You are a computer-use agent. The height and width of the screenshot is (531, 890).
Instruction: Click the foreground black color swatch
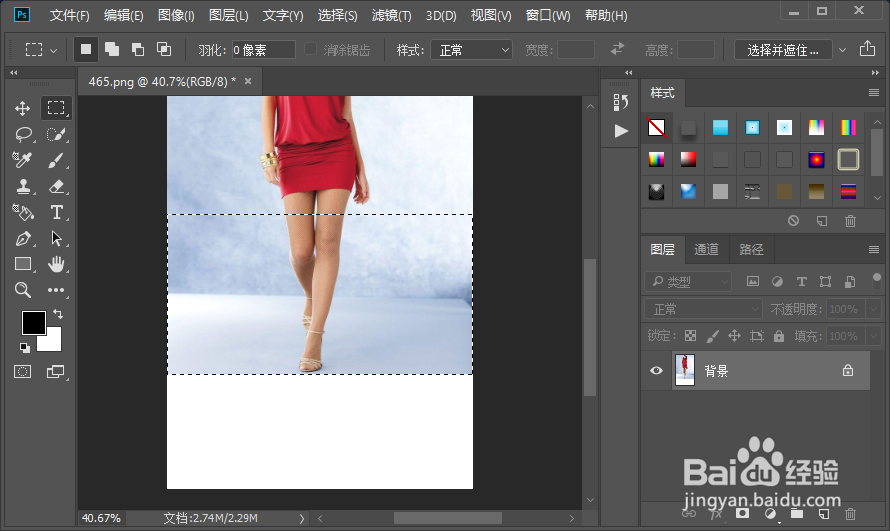(34, 323)
